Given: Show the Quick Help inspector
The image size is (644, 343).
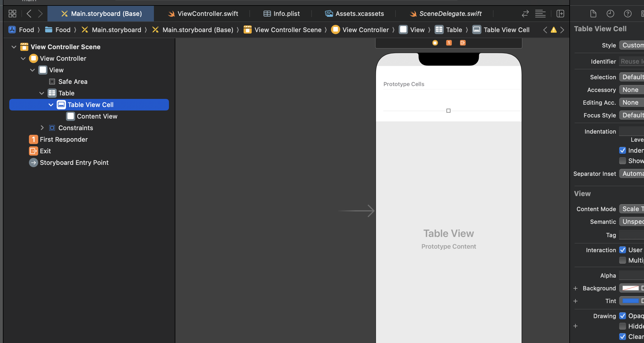Looking at the screenshot, I should pyautogui.click(x=628, y=14).
